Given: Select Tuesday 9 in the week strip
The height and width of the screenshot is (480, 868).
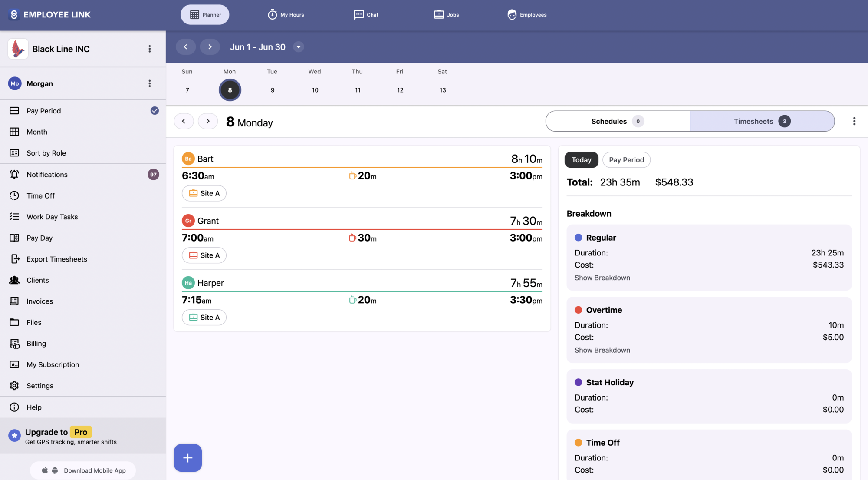Looking at the screenshot, I should pos(273,90).
